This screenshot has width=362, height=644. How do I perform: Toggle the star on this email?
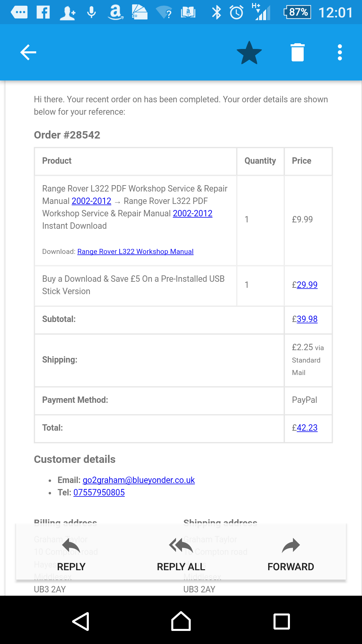pyautogui.click(x=249, y=53)
